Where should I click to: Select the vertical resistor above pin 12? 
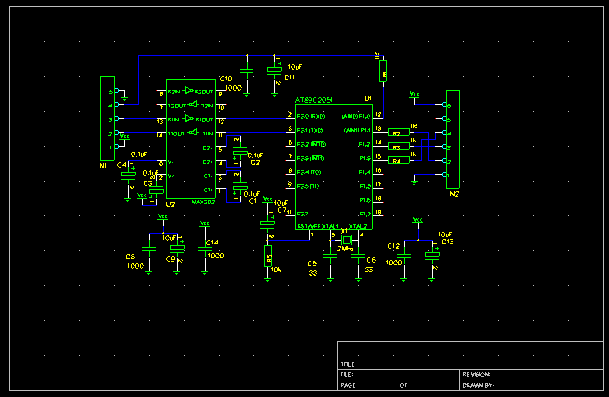coord(383,71)
